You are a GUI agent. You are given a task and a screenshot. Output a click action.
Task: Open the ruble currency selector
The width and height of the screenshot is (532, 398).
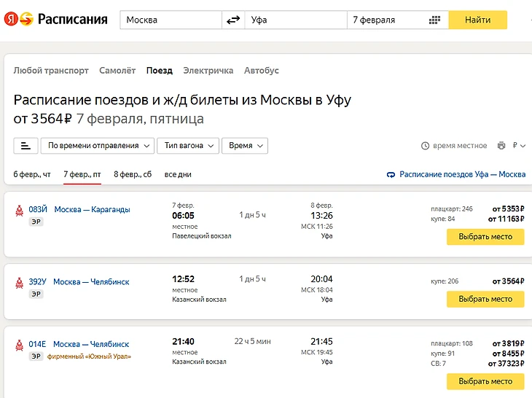519,146
